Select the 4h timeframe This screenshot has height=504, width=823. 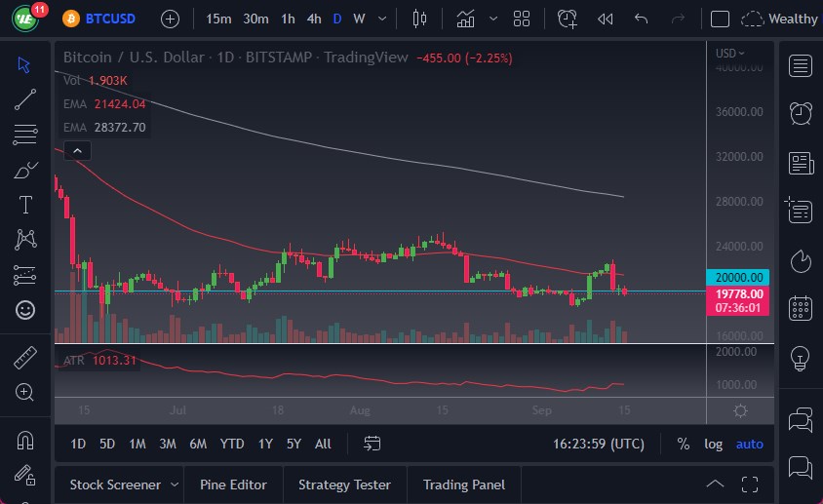313,19
